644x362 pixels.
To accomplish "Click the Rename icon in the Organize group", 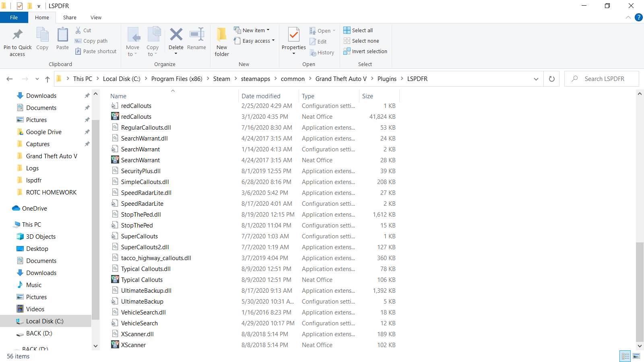I will pyautogui.click(x=196, y=35).
